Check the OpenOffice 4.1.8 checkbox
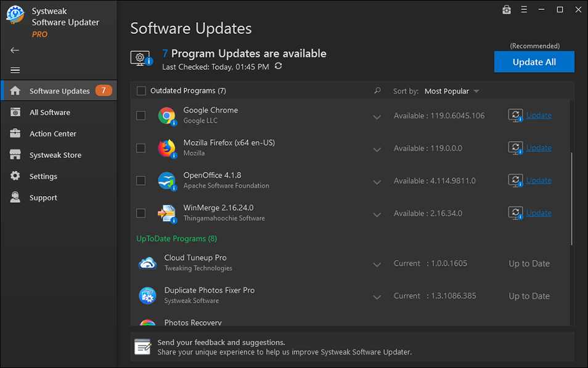The image size is (588, 368). click(x=141, y=180)
